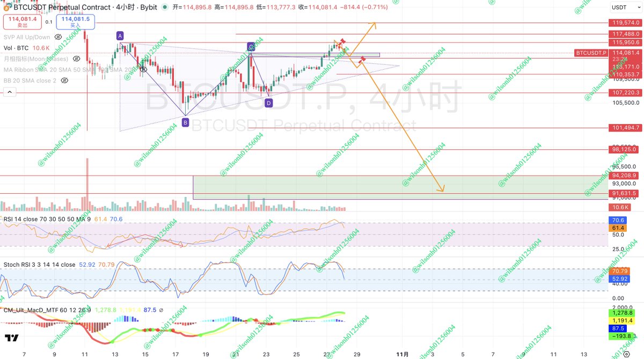Image resolution: width=644 pixels, height=359 pixels.
Task: Select the green target zone rectangle
Action: [400, 187]
